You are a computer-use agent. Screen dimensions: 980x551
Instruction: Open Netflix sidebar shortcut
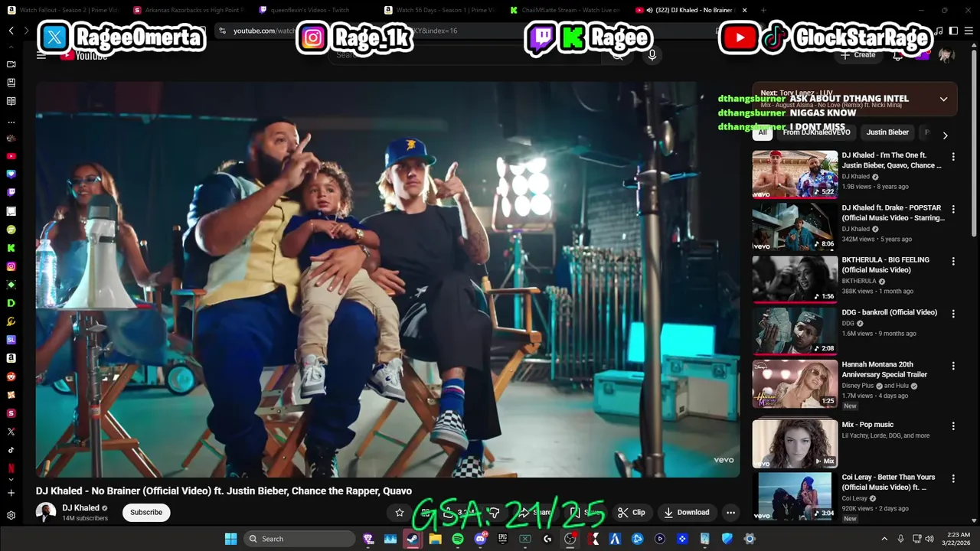(11, 468)
